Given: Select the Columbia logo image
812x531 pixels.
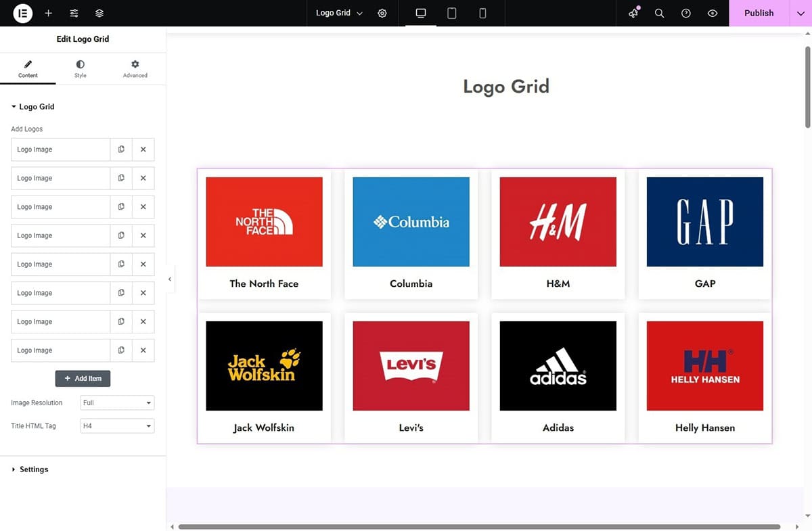Looking at the screenshot, I should [x=411, y=222].
